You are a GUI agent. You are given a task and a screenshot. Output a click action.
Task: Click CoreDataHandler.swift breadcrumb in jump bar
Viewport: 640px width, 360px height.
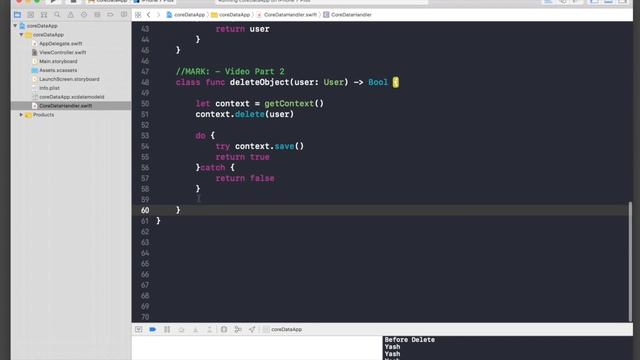286,15
